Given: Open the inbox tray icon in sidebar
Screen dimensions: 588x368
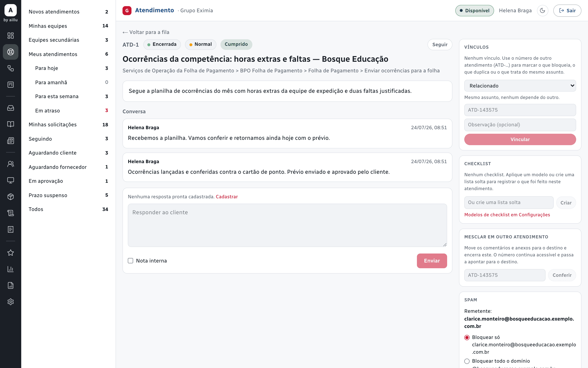Looking at the screenshot, I should pos(10,108).
